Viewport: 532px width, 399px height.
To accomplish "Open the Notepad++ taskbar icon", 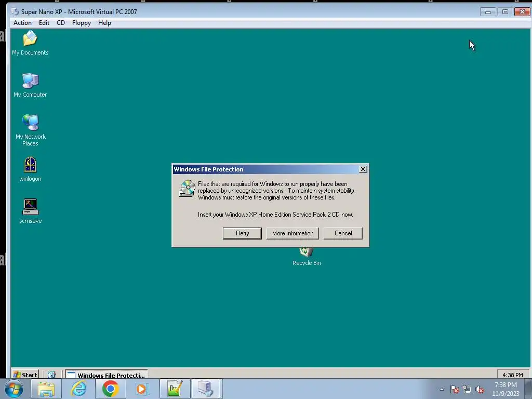I will [175, 389].
